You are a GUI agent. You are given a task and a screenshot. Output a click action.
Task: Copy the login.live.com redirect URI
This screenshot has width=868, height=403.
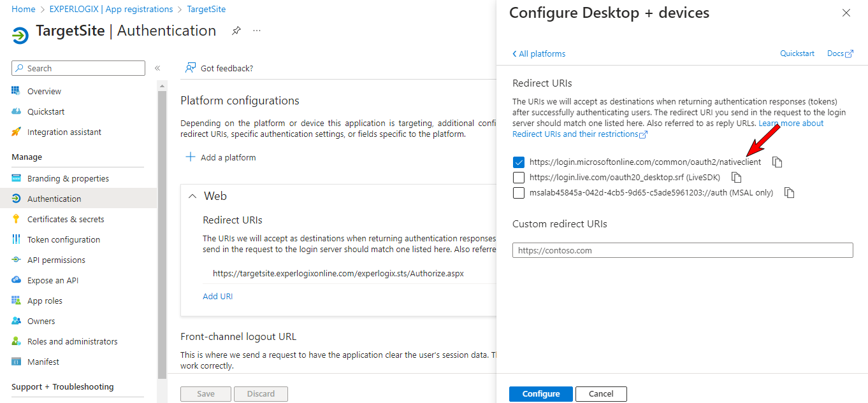click(736, 177)
